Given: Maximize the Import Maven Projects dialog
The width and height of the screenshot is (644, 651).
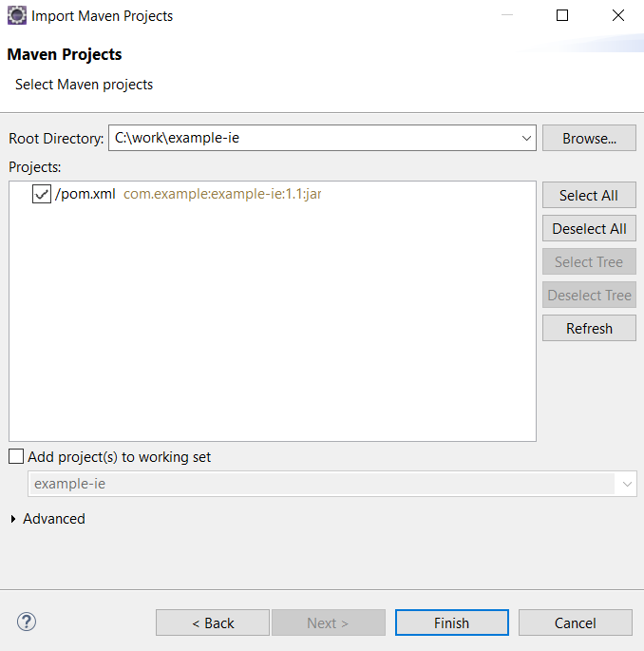Looking at the screenshot, I should coord(562,15).
